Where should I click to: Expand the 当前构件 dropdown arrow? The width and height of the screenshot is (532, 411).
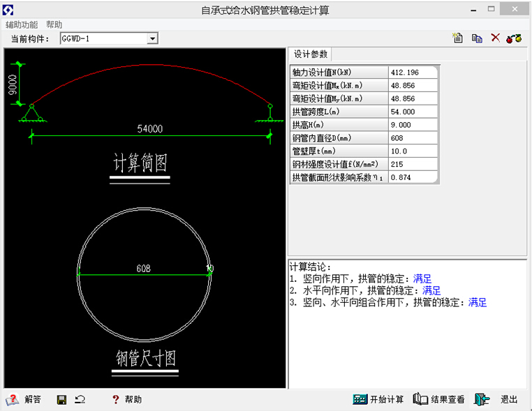coord(153,38)
